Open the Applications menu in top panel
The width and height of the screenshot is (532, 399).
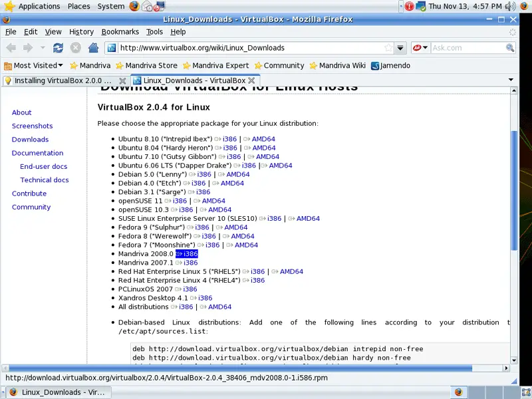point(39,6)
